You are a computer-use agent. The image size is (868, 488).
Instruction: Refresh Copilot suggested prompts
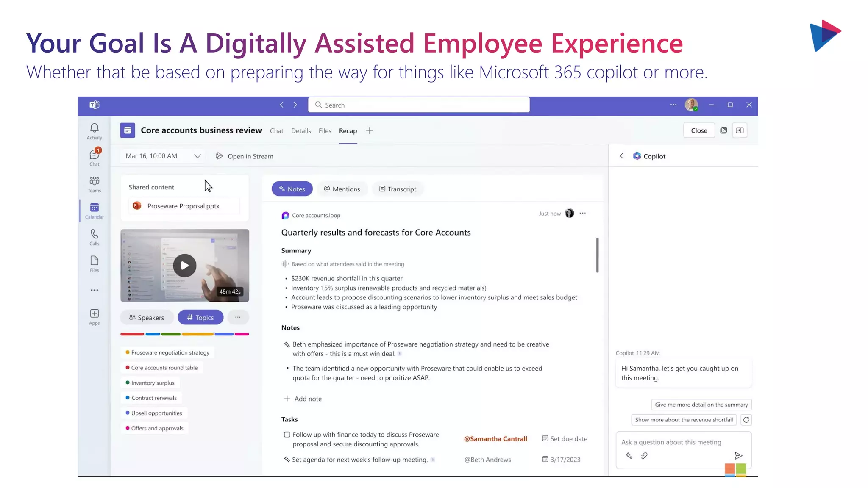click(746, 420)
